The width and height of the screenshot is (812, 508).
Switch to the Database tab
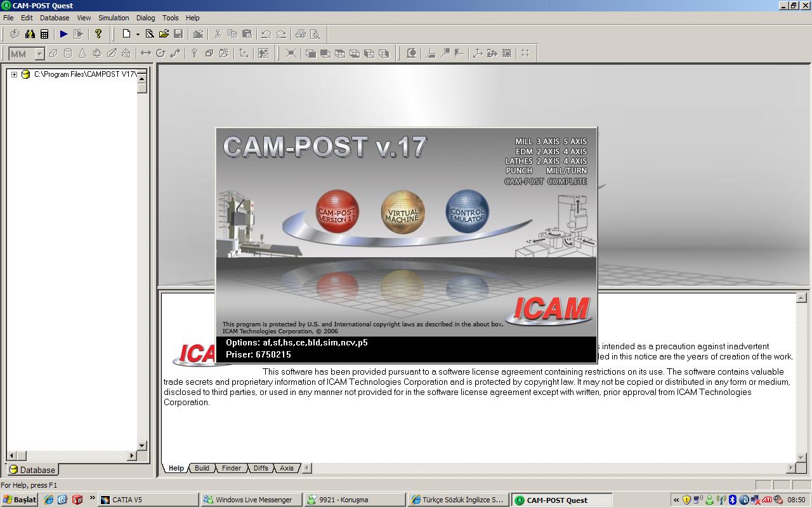(x=32, y=470)
